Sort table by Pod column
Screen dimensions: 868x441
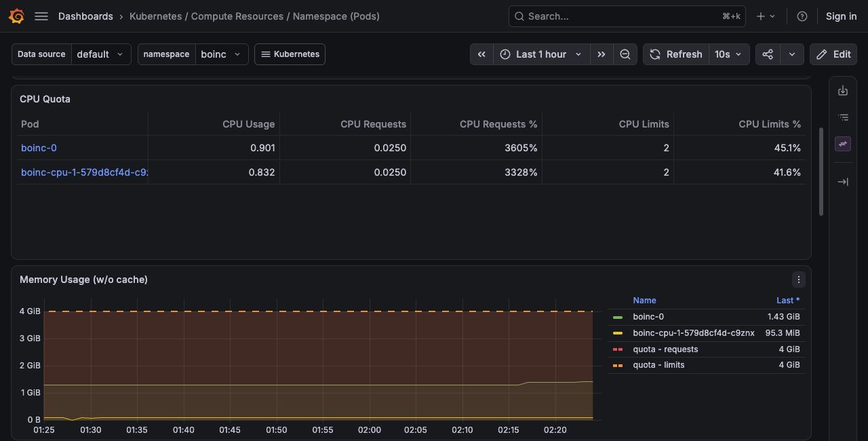(x=30, y=124)
